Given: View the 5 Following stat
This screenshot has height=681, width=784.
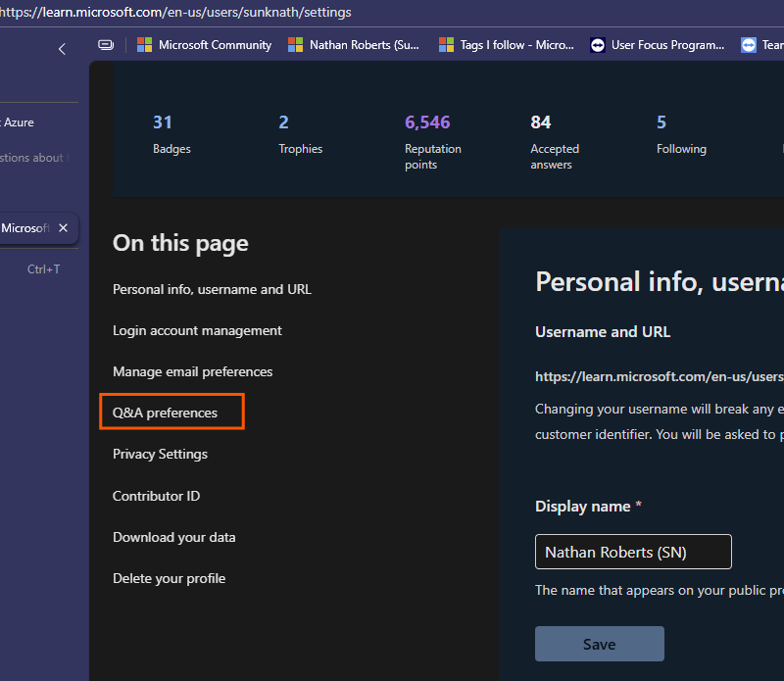Looking at the screenshot, I should tap(681, 134).
